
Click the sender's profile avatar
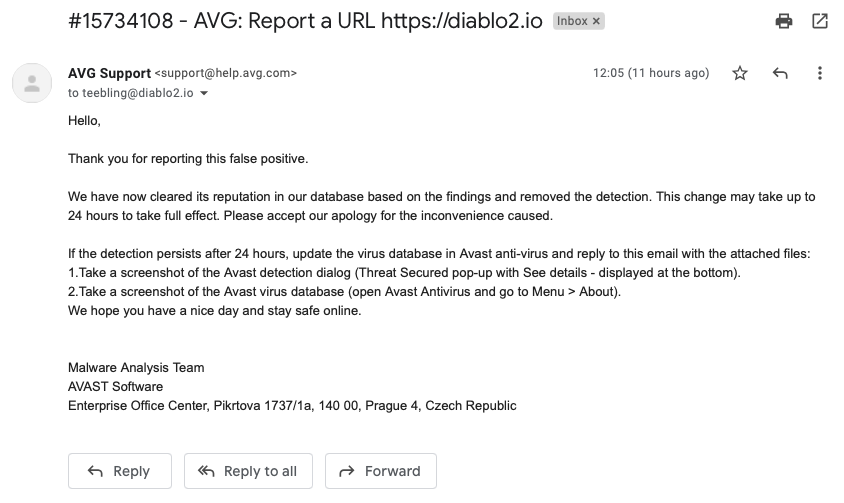[32, 82]
